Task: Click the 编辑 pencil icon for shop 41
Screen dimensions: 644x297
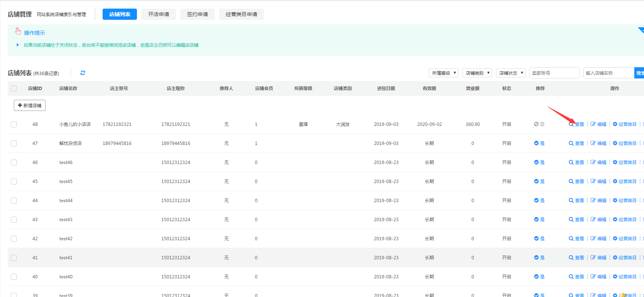Action: coord(593,258)
